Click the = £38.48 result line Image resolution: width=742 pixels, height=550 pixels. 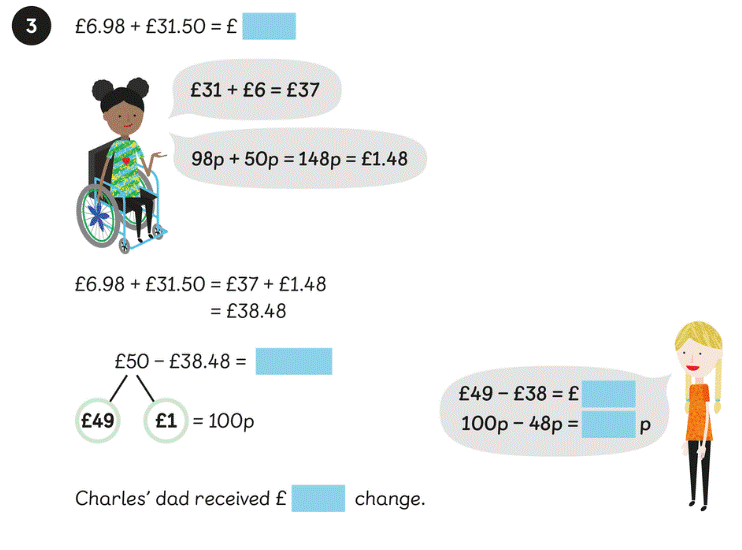click(248, 311)
